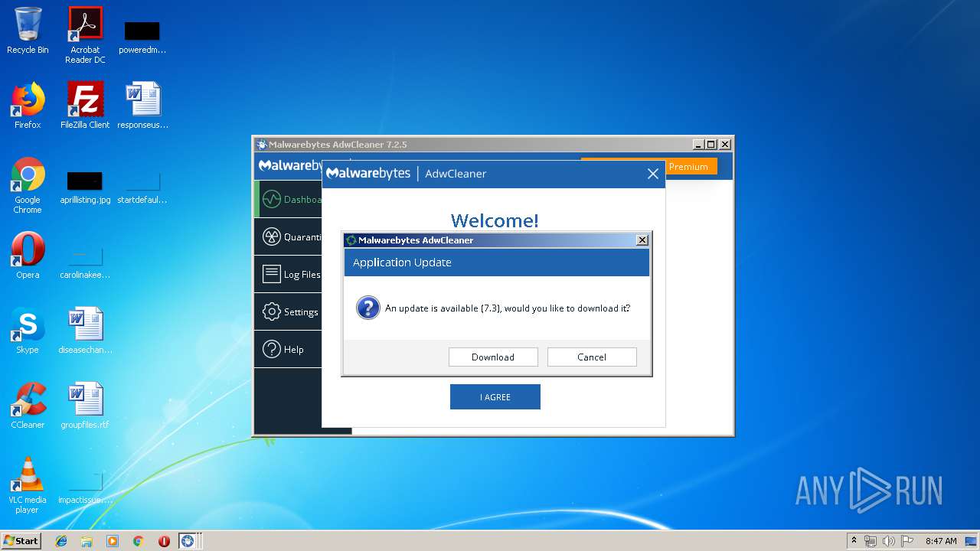Viewport: 980px width, 551px height.
Task: Open the Log Files sidebar section
Action: point(288,274)
